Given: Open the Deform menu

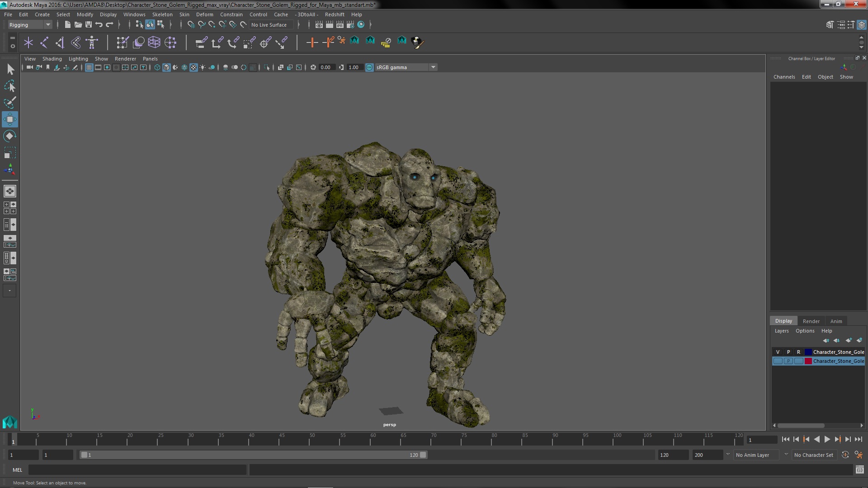Looking at the screenshot, I should pyautogui.click(x=204, y=14).
